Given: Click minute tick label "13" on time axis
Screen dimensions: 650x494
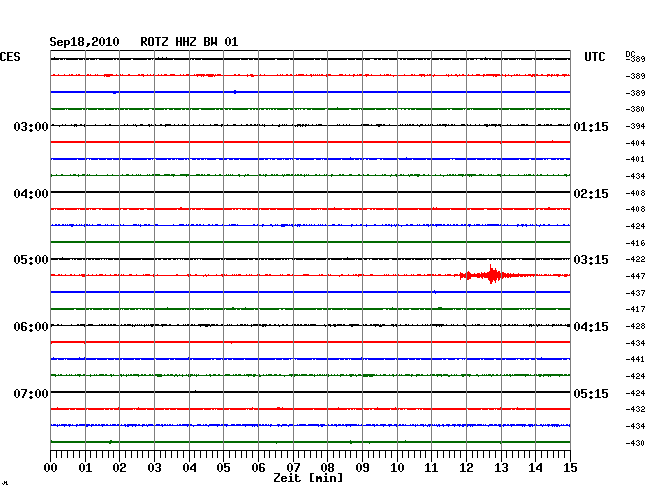Looking at the screenshot, I should click(501, 468).
